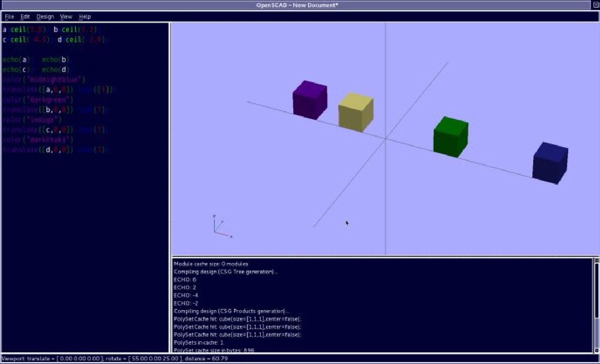Click the console scrollbar up arrow
600x364 pixels.
coord(596,261)
